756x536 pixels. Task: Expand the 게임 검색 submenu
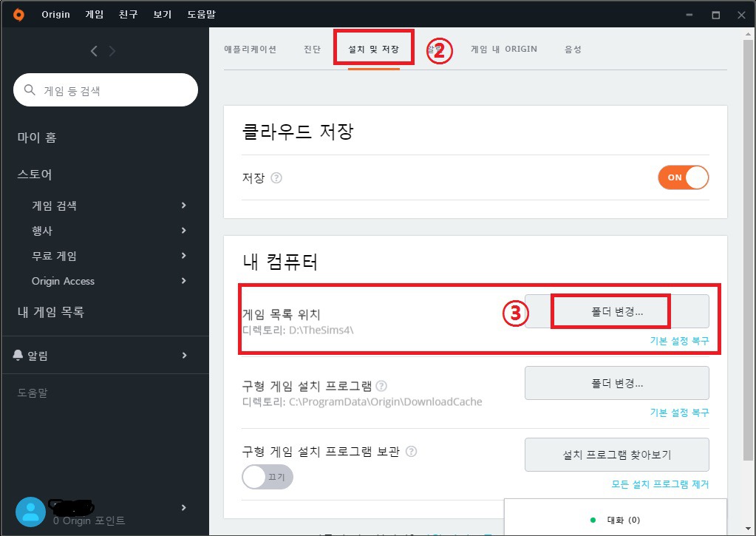pyautogui.click(x=184, y=206)
